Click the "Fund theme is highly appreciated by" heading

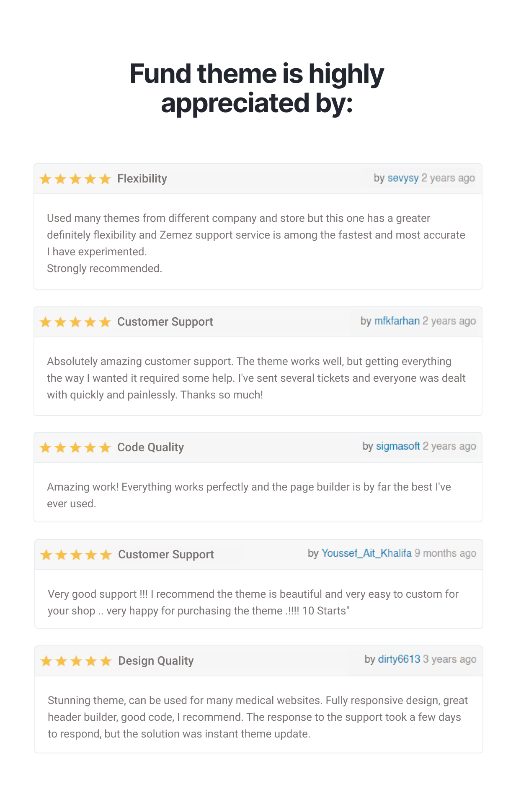point(257,88)
